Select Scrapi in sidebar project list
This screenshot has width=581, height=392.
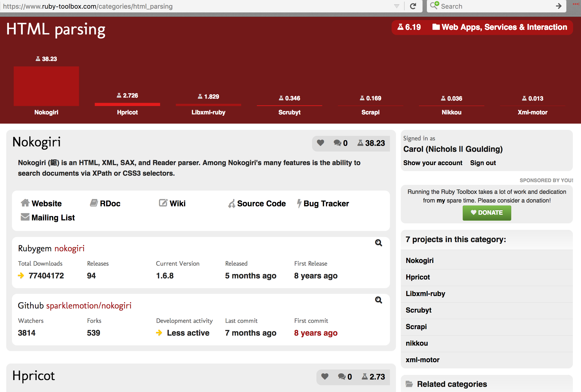(x=416, y=327)
